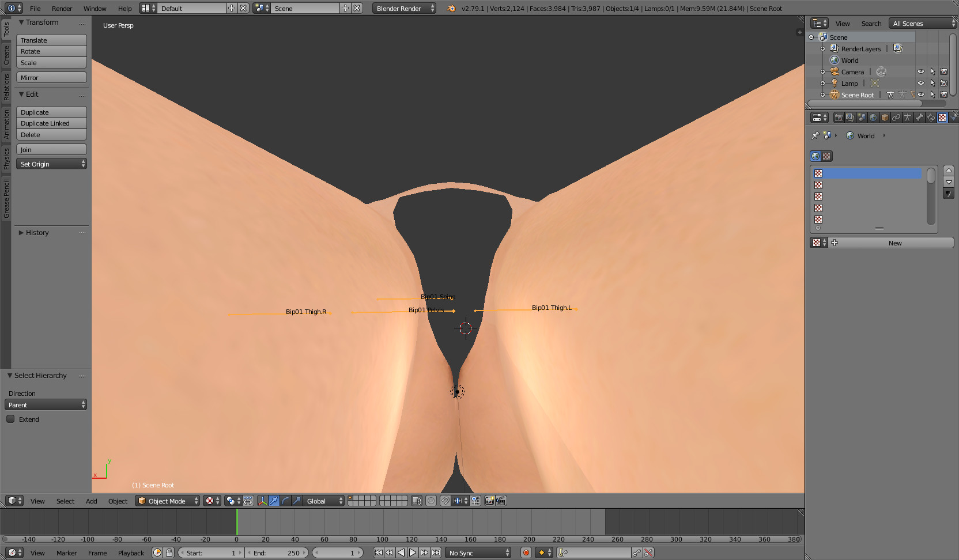Switch to the Grease Pencil tool shelf tab
This screenshot has height=560, width=959.
pyautogui.click(x=6, y=198)
